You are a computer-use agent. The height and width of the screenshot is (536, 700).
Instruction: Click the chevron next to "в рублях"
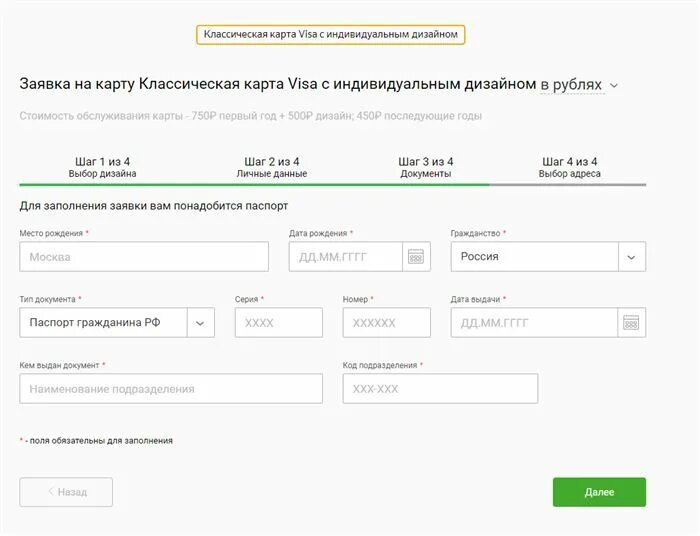[614, 85]
